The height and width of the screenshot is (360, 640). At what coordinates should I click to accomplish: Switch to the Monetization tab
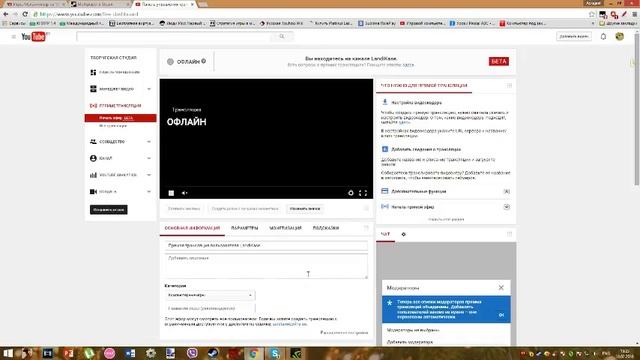pyautogui.click(x=285, y=228)
